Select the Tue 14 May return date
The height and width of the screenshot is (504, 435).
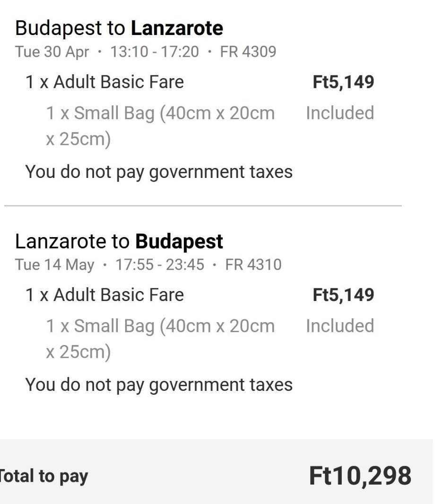pyautogui.click(x=54, y=264)
